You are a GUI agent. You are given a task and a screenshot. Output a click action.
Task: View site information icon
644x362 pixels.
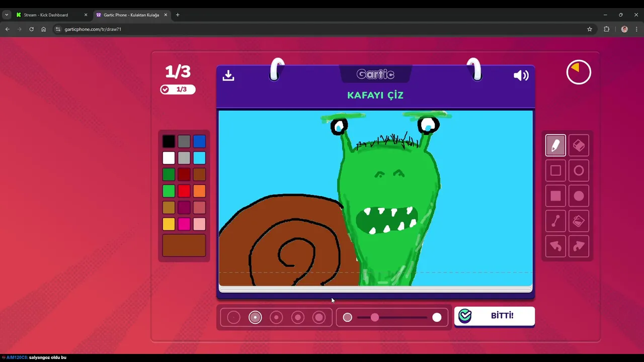[58, 29]
